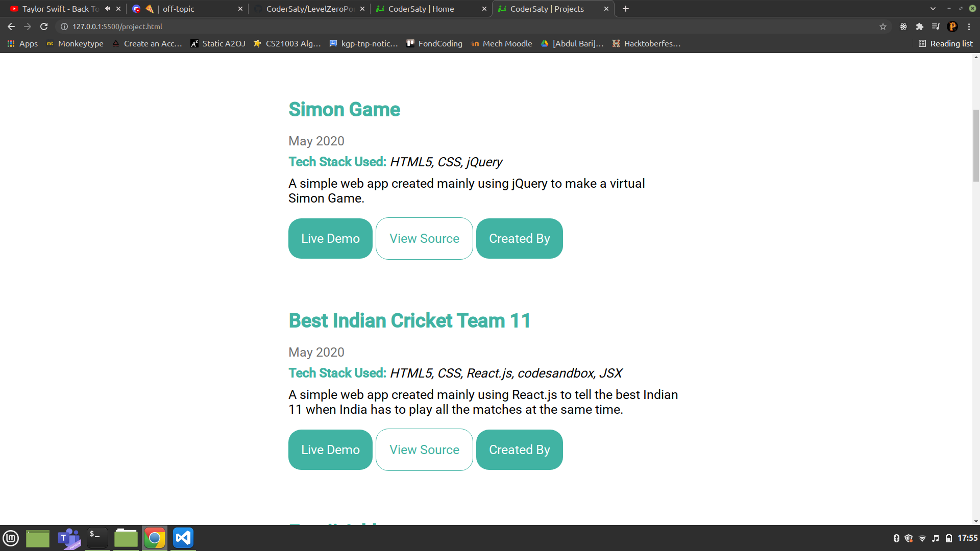Click View Source for Best Indian Cricket Team 11

point(424,450)
